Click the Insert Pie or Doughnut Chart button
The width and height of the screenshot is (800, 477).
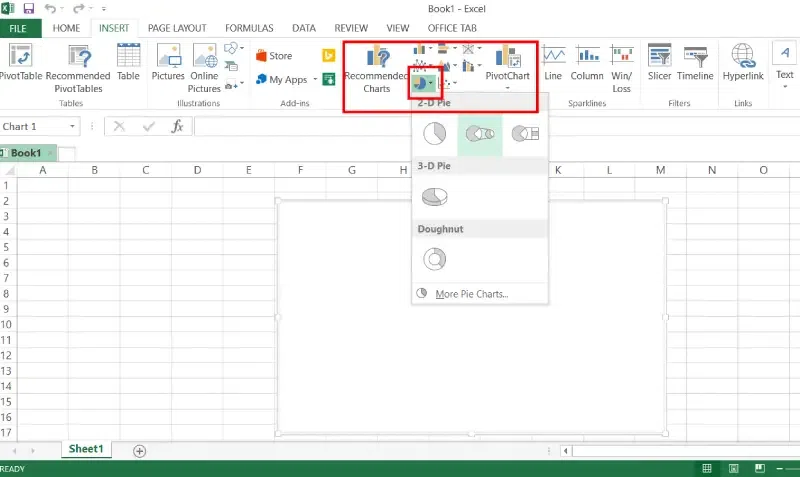[422, 83]
